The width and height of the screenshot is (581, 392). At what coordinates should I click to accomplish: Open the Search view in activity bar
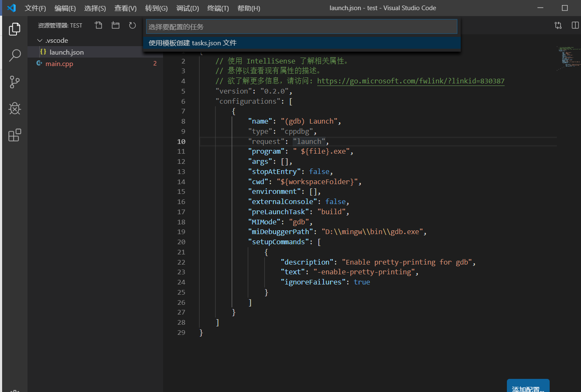point(14,55)
